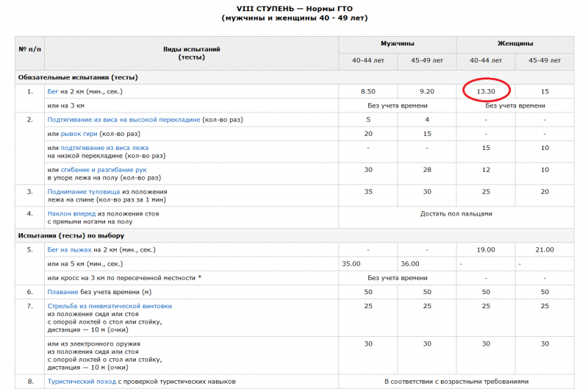The height and width of the screenshot is (389, 588).
Task: Select the 8.50 running time cell
Action: point(367,91)
